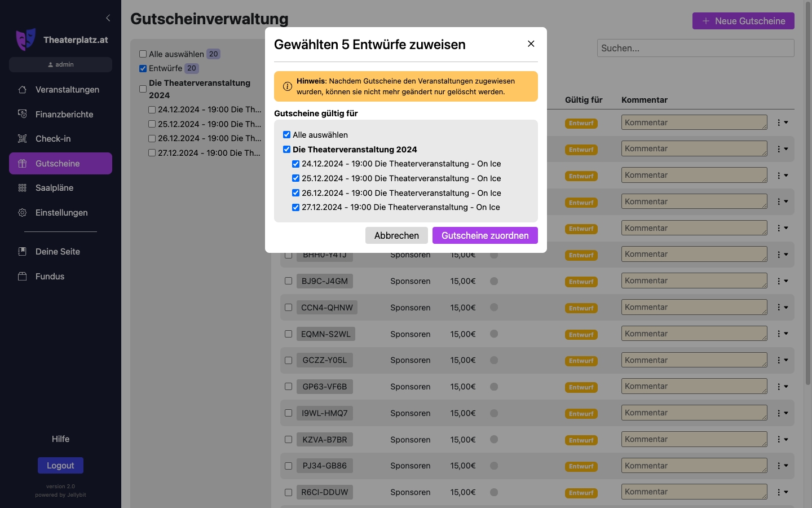Click the Einstellungen gear icon
Image resolution: width=812 pixels, height=508 pixels.
23,213
